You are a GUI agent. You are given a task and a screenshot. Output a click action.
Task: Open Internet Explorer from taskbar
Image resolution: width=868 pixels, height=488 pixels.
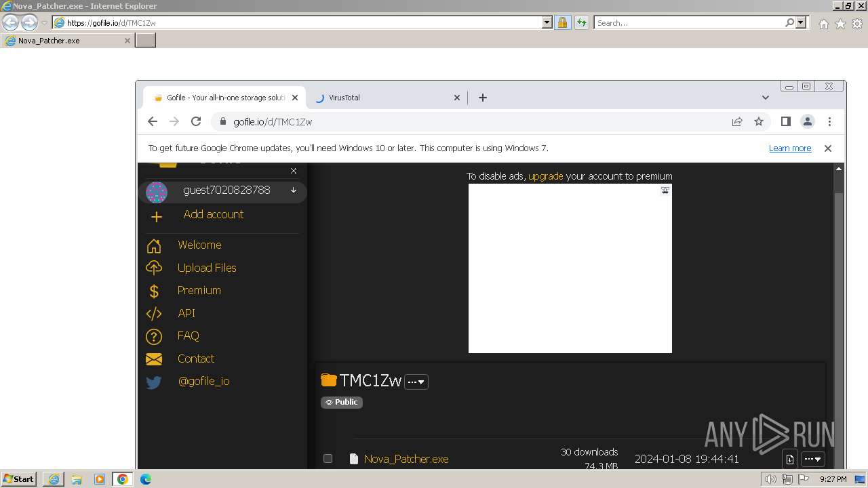click(x=54, y=479)
